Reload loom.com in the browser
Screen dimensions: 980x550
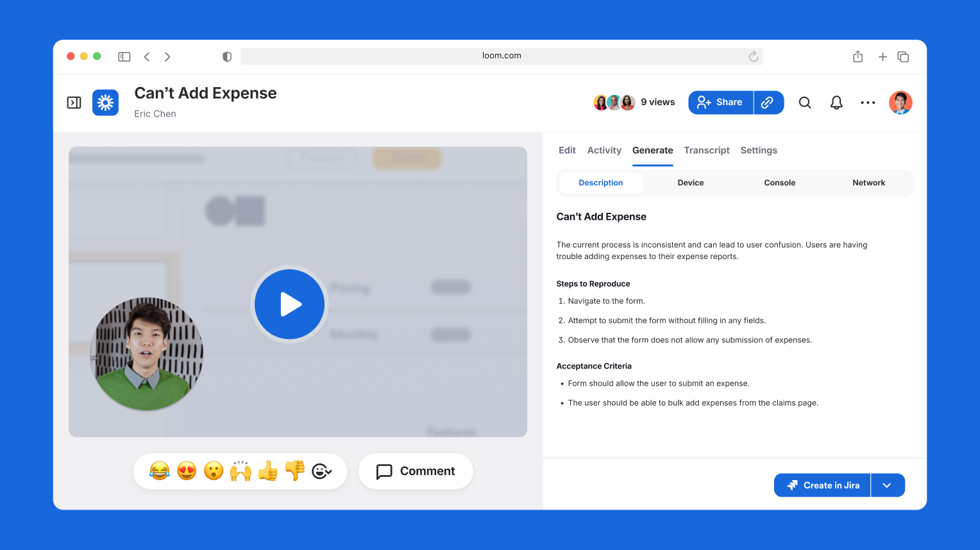(x=754, y=56)
